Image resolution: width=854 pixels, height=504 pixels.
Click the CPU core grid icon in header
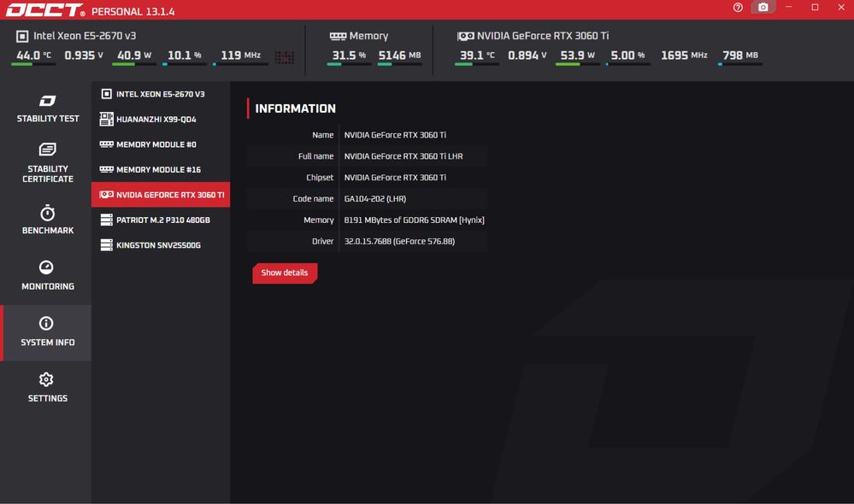285,56
